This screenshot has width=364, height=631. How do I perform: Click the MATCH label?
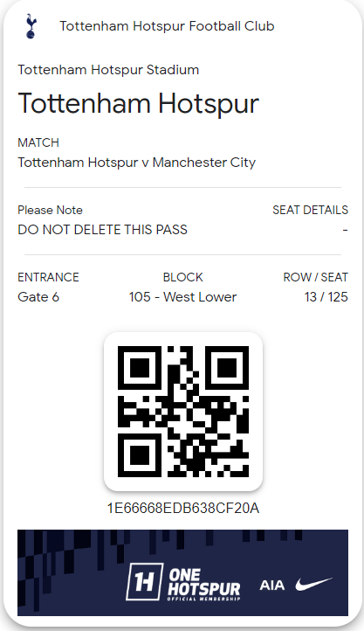[x=38, y=142]
